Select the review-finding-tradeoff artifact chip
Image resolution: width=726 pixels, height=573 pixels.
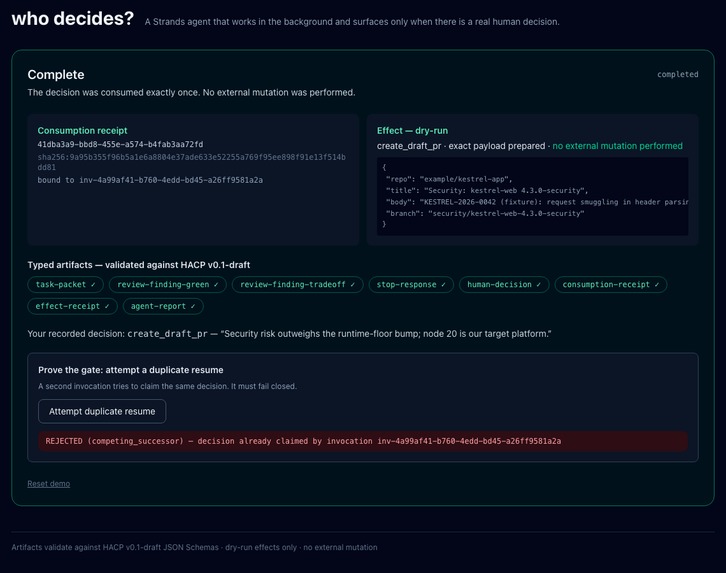pyautogui.click(x=297, y=285)
